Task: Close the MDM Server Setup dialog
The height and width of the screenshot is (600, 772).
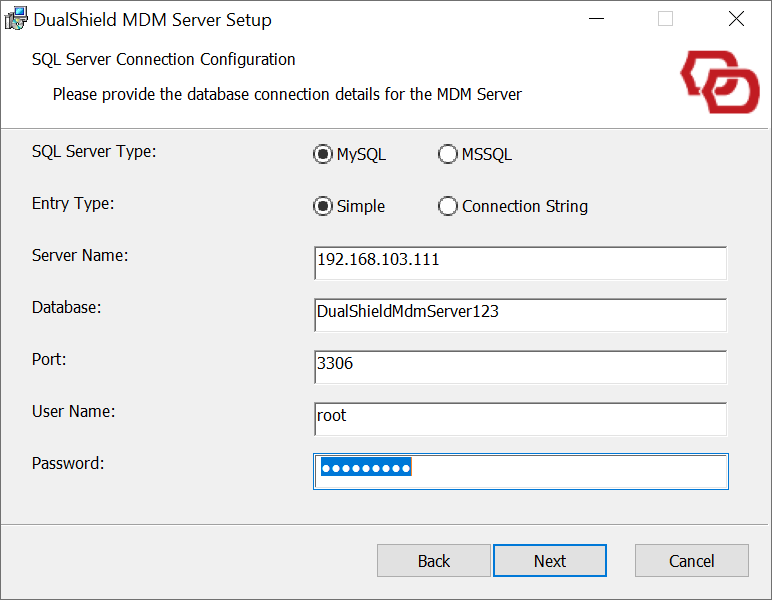Action: 736,19
